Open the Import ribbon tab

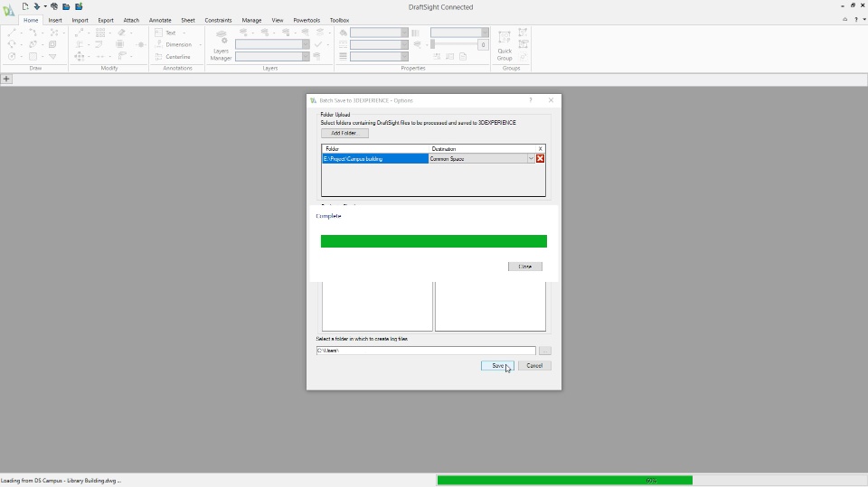(x=80, y=20)
